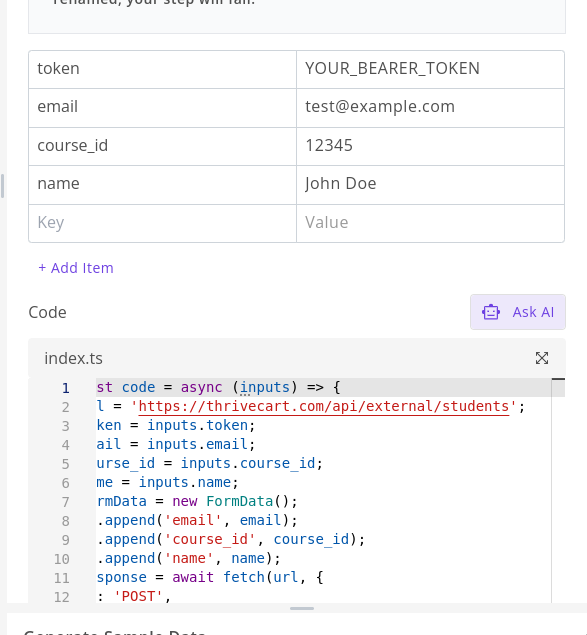The height and width of the screenshot is (635, 587).
Task: Open the Ask AI assistant
Action: tap(518, 312)
